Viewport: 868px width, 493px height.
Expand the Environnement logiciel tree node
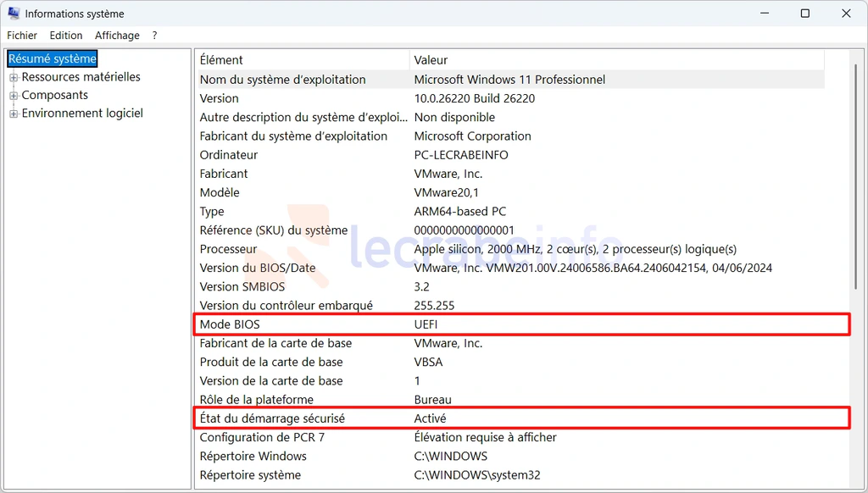coord(14,114)
